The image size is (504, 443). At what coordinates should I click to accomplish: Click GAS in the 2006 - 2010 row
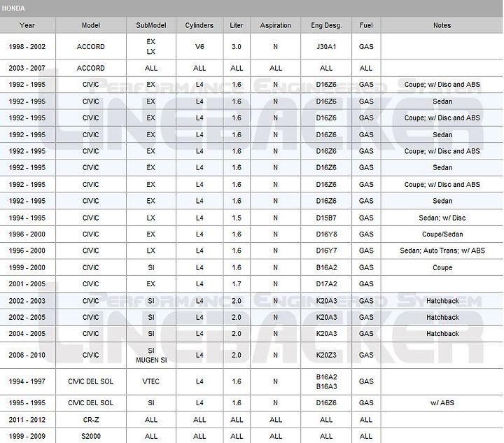(x=366, y=356)
